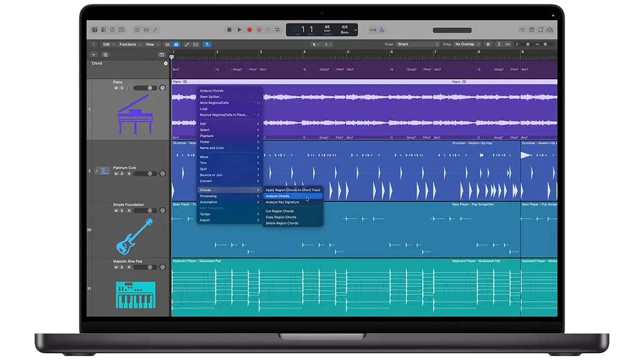Switch to Live Loops grid view icon
Screen dimensions: 644x363
(167, 45)
